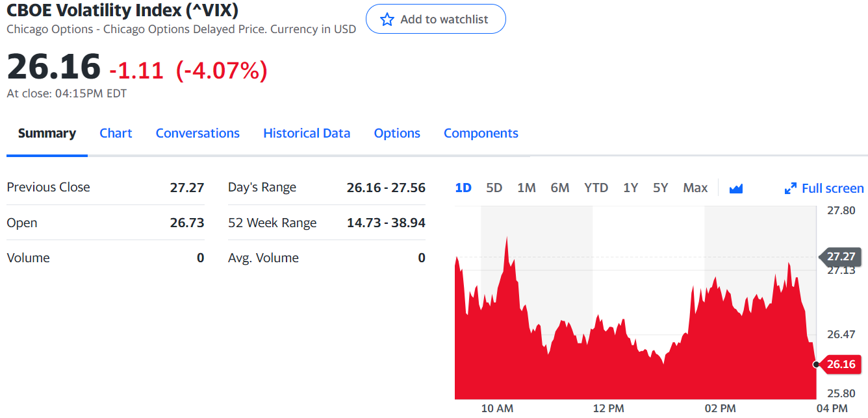The height and width of the screenshot is (418, 868).
Task: Click the large 26.16 price quote
Action: 54,66
